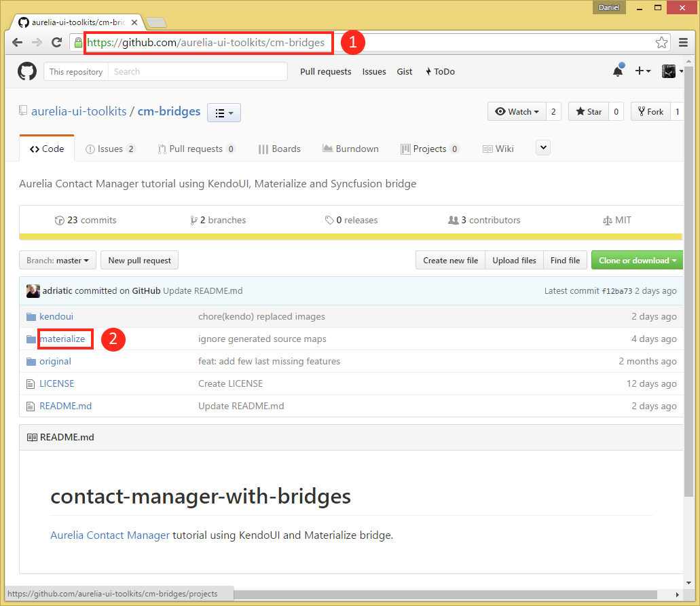The image size is (700, 606).
Task: Click global Pull requests nav link
Action: point(325,71)
